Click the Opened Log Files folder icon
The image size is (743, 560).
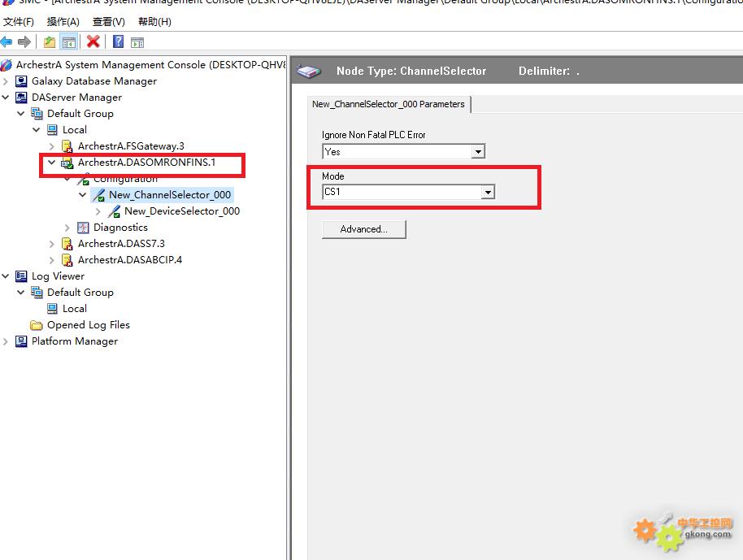tap(37, 325)
